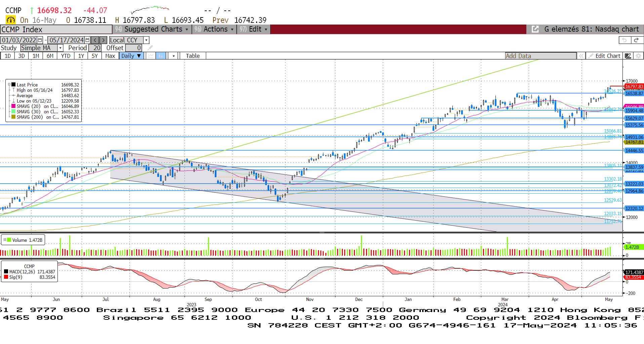
Task: Click the G elemzés 81: Nasdaq chart title
Action: click(591, 29)
